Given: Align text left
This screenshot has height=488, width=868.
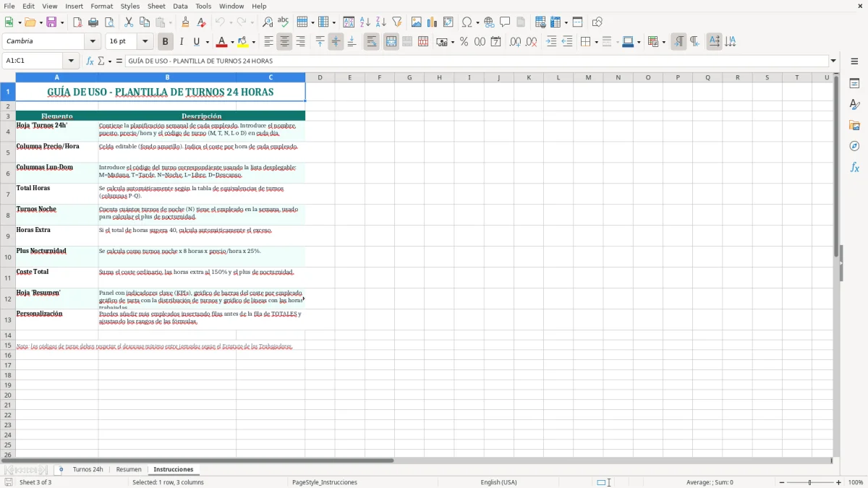Looking at the screenshot, I should tap(268, 42).
